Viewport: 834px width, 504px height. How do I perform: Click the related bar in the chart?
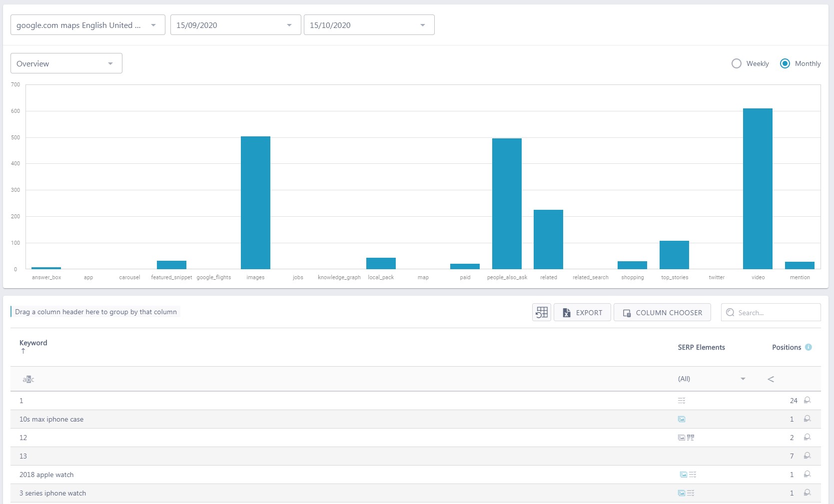tap(548, 239)
